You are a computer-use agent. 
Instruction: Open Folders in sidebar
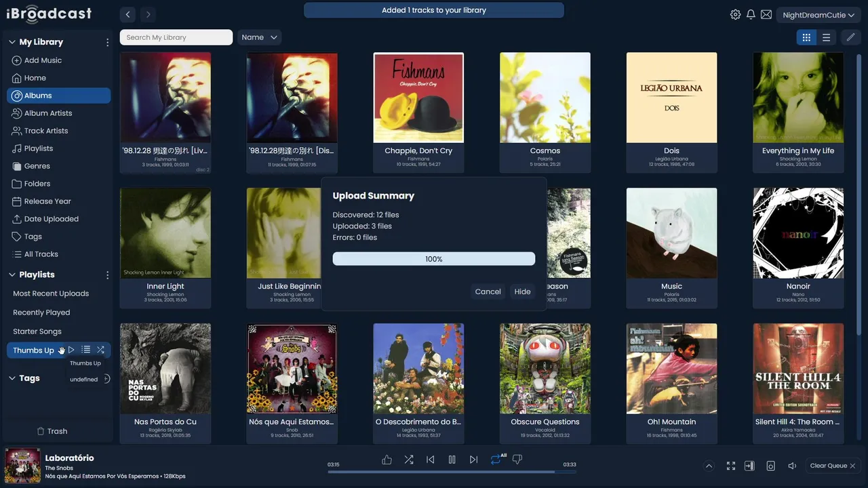pos(37,184)
